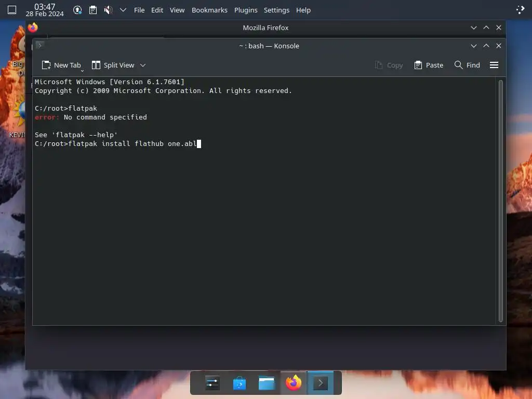532x399 pixels.
Task: Minimize the Mozilla Firefox window
Action: pyautogui.click(x=474, y=28)
